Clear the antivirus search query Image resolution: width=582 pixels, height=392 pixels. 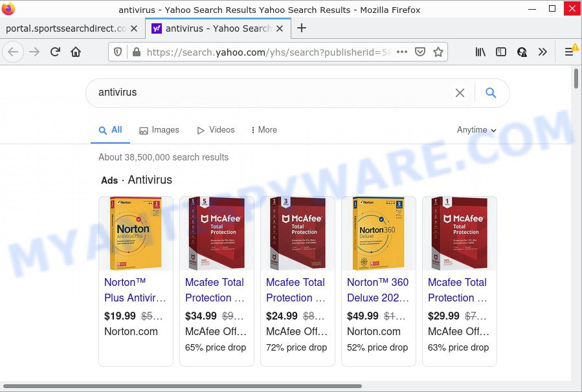pyautogui.click(x=460, y=93)
